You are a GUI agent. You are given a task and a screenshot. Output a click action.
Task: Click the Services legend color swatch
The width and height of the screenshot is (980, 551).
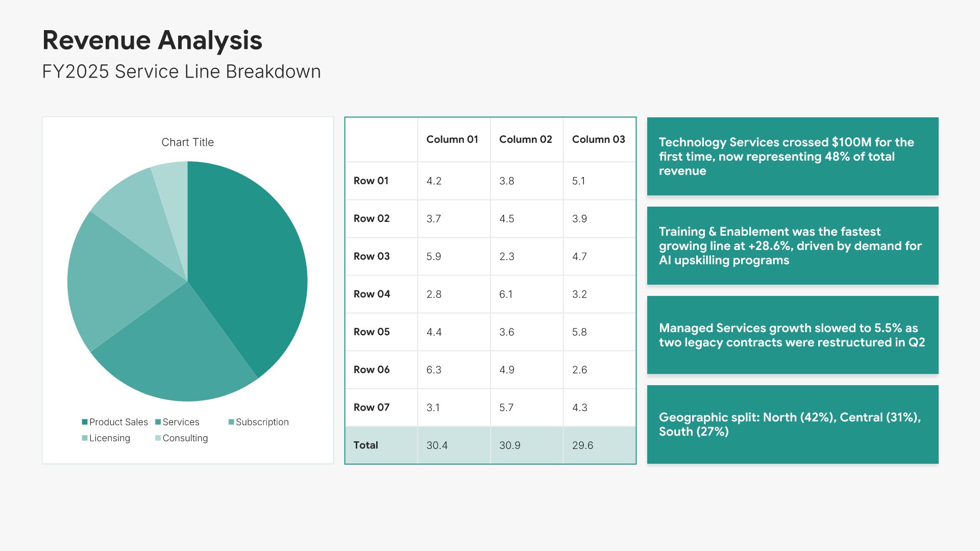click(x=158, y=422)
